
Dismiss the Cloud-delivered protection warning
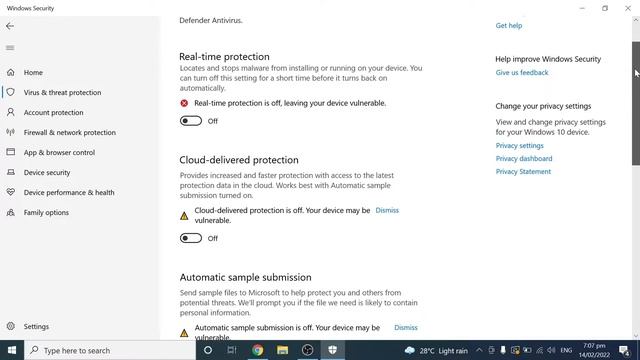(x=387, y=210)
